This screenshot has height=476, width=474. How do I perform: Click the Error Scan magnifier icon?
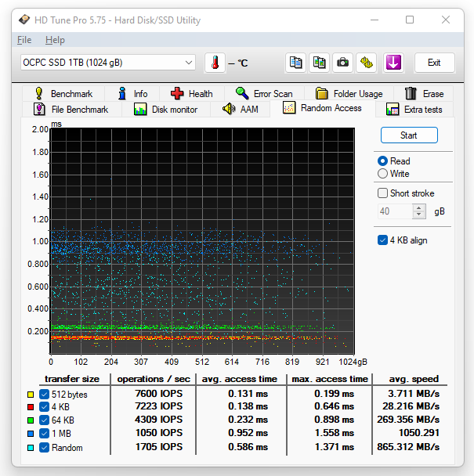click(242, 93)
